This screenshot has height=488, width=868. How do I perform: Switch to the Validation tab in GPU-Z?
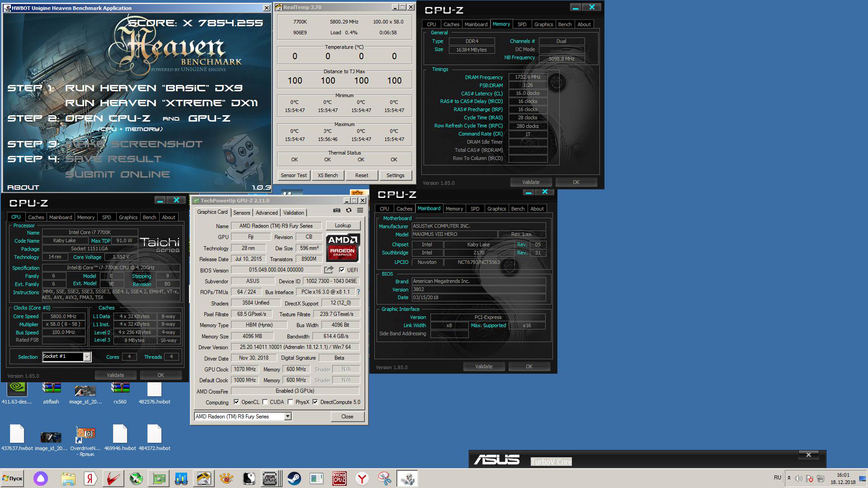click(294, 213)
